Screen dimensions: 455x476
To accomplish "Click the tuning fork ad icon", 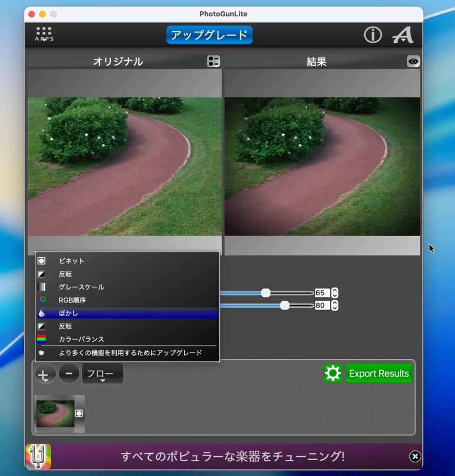I will click(x=38, y=456).
